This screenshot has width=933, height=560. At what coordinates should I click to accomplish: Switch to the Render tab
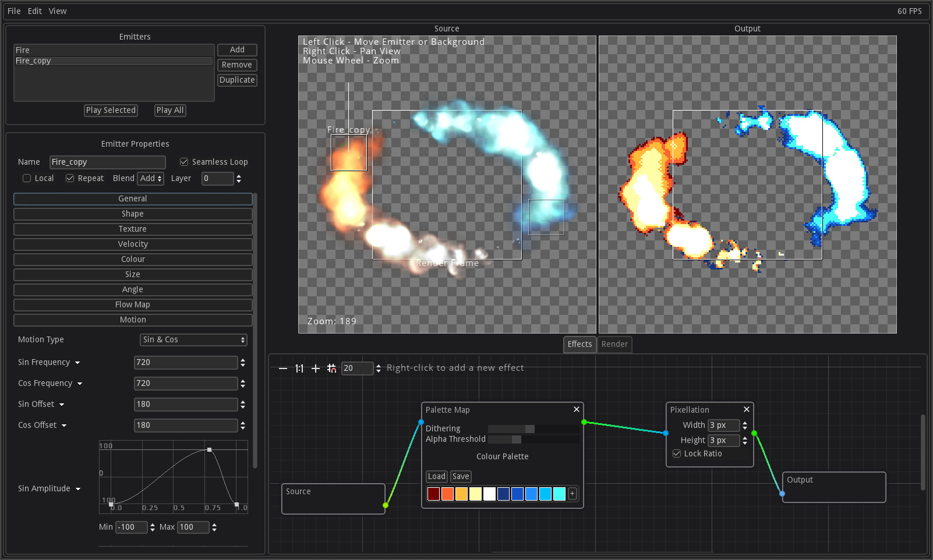coord(614,344)
